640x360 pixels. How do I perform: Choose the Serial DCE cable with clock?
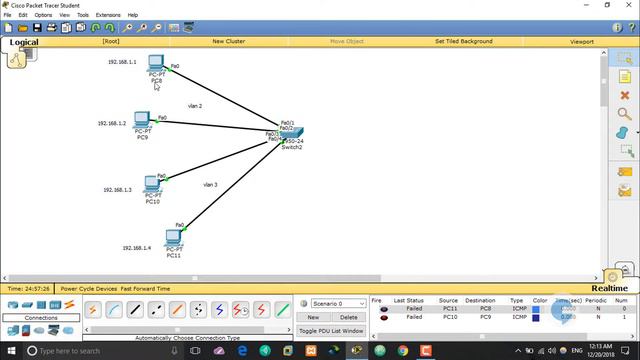coord(240,310)
